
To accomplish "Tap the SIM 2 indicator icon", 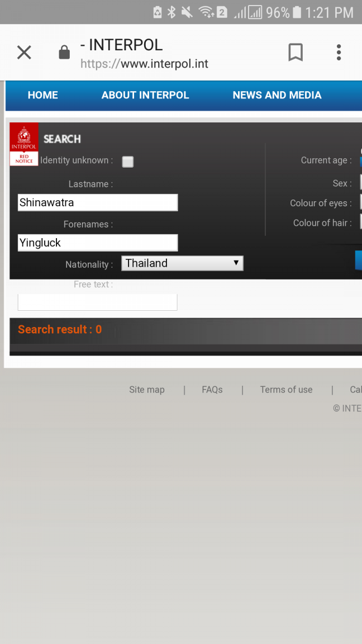I will [x=222, y=12].
